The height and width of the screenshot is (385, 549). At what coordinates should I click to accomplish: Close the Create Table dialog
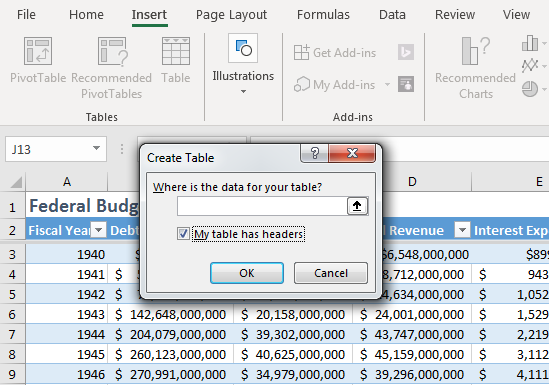tap(352, 153)
